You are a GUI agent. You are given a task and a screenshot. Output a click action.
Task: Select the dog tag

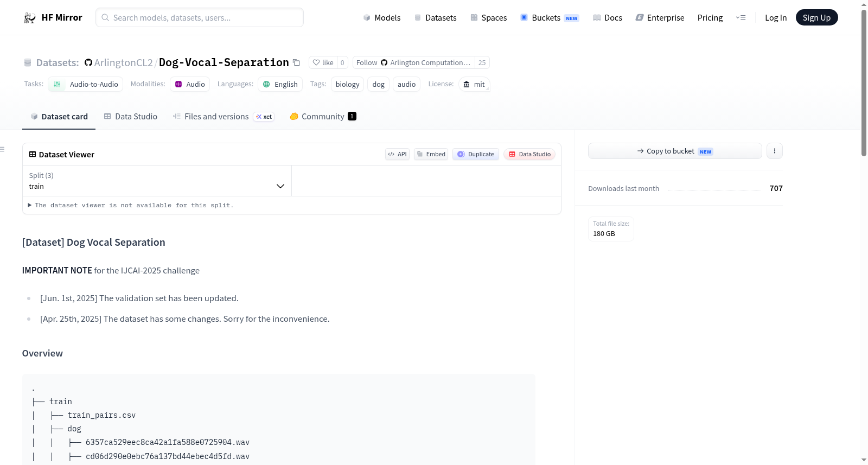coord(379,84)
